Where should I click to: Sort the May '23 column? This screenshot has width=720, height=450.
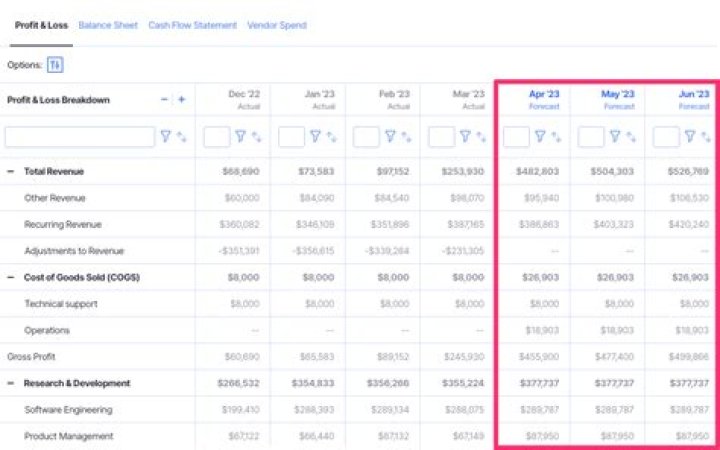[631, 137]
